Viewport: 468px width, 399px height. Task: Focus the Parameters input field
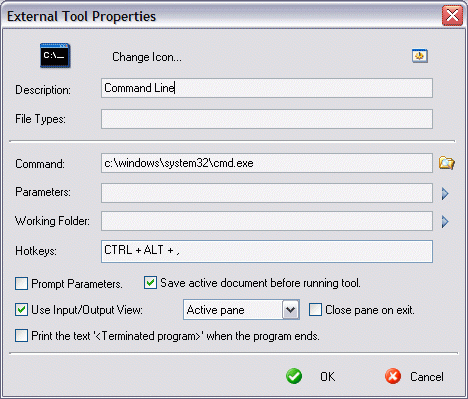pyautogui.click(x=267, y=193)
